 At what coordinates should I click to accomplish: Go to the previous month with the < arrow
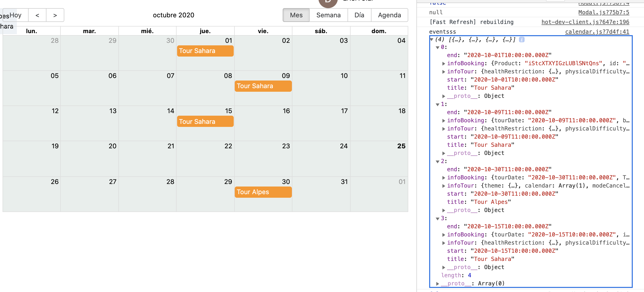click(37, 15)
